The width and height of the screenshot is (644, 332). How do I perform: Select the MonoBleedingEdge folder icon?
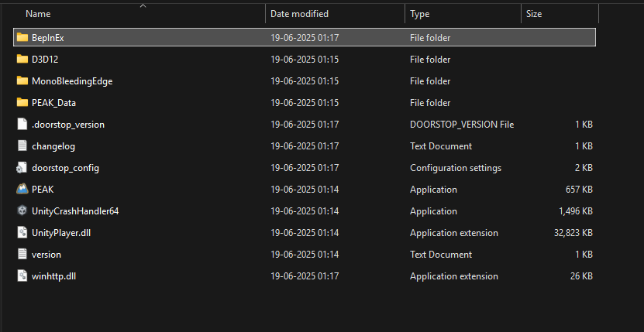(x=22, y=80)
